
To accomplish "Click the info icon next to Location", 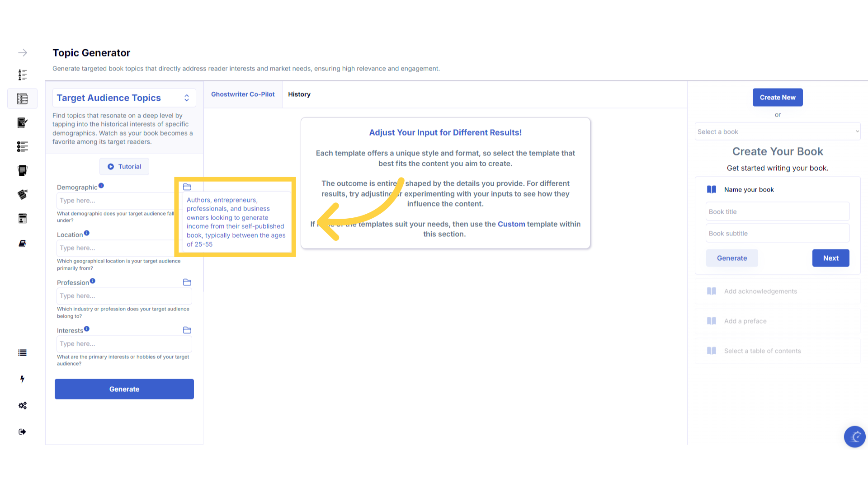I will [x=87, y=233].
